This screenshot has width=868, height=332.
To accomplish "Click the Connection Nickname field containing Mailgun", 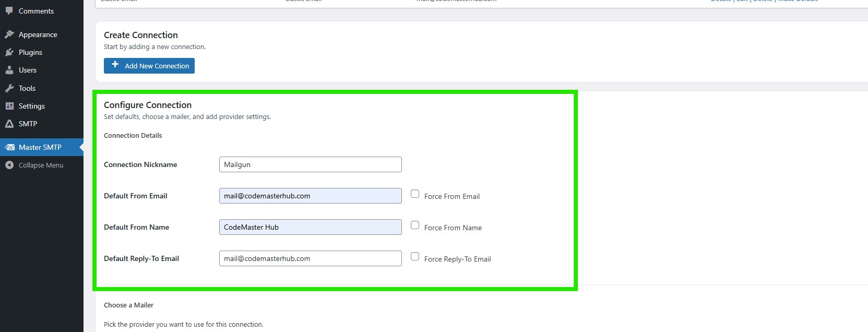I will click(310, 164).
